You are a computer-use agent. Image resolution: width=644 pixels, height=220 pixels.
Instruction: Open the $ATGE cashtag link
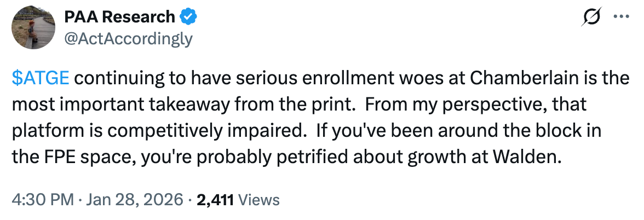[x=41, y=78]
